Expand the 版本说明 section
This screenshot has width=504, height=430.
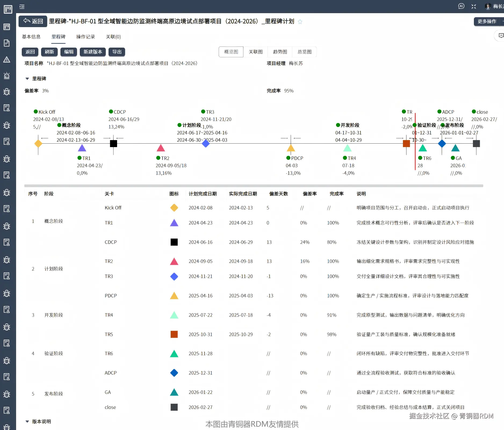27,421
